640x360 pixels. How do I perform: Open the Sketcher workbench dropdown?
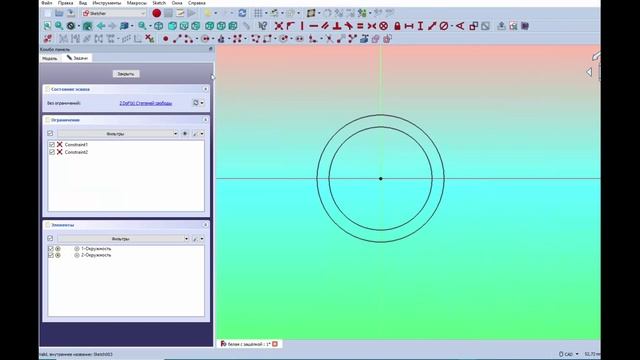114,13
